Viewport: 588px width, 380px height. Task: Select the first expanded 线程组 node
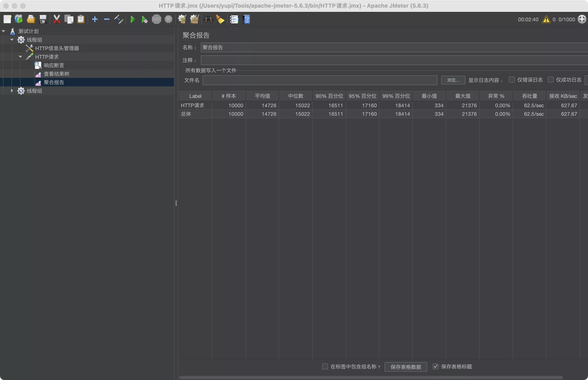tap(34, 40)
